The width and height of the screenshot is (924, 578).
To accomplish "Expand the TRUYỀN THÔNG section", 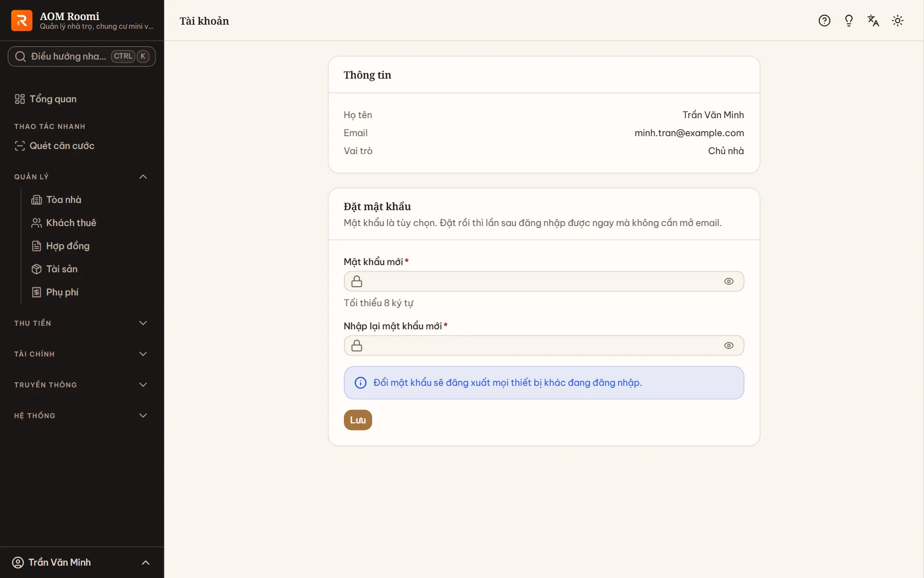I will 143,385.
